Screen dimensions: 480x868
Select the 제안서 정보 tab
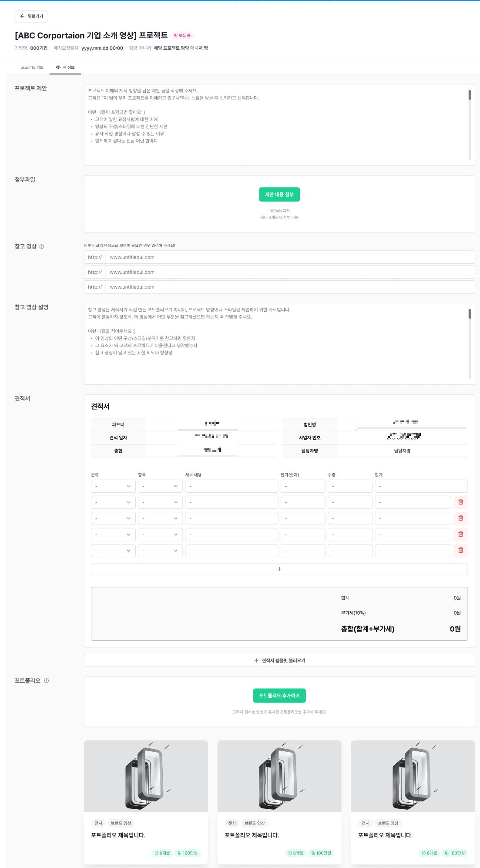point(65,67)
